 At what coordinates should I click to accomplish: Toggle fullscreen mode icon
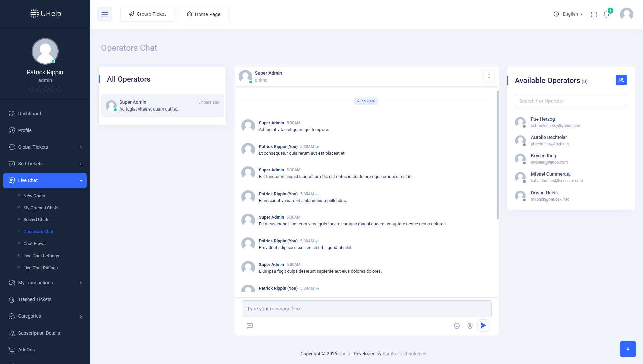594,14
